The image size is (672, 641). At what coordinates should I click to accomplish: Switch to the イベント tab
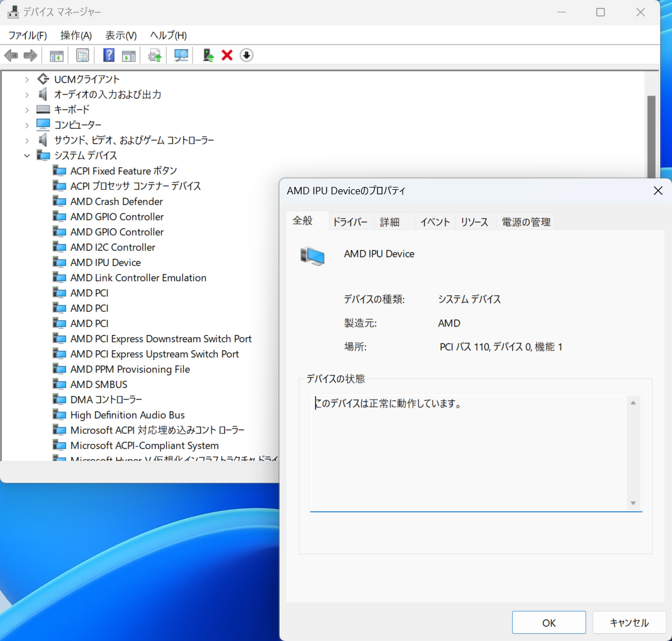435,222
